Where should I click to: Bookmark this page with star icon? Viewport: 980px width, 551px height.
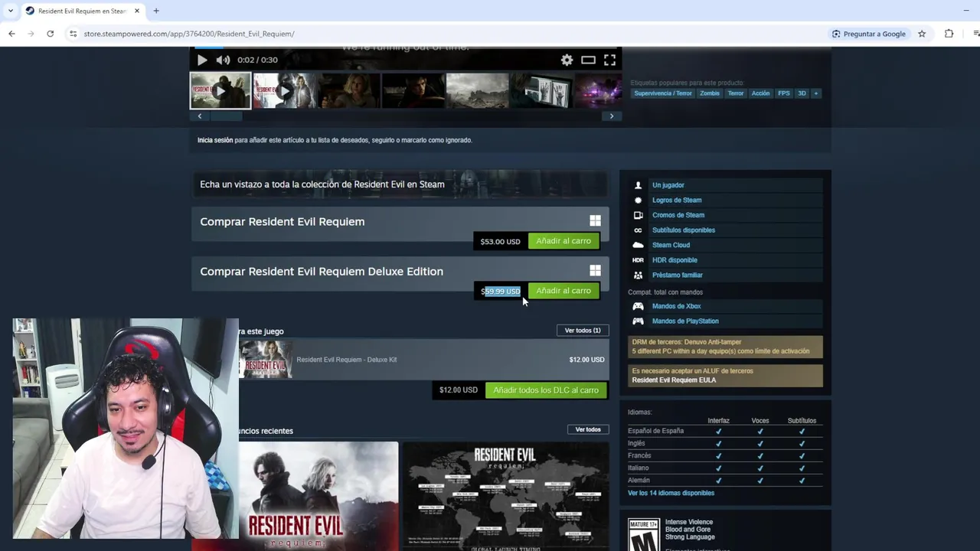tap(922, 34)
